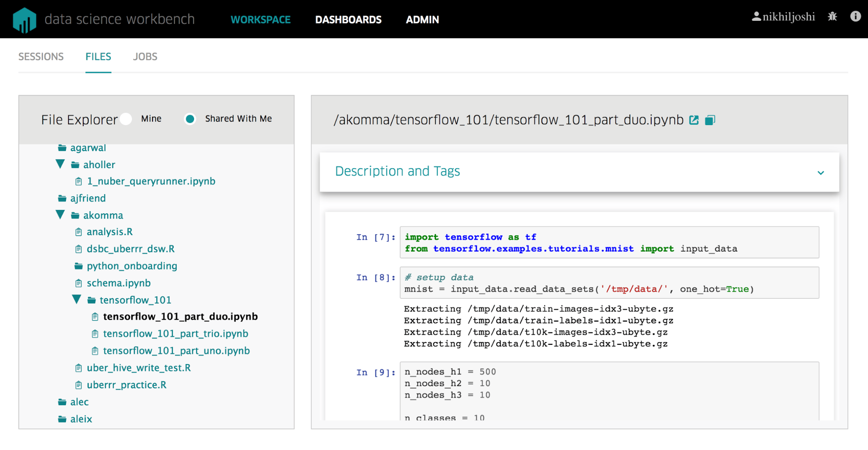This screenshot has width=868, height=450.
Task: Click the folder icon beside python_onboarding
Action: point(78,266)
